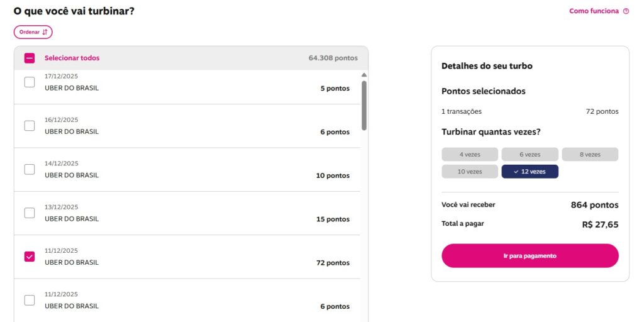The height and width of the screenshot is (322, 644).
Task: Click the selected 12 vezes option
Action: tap(530, 172)
